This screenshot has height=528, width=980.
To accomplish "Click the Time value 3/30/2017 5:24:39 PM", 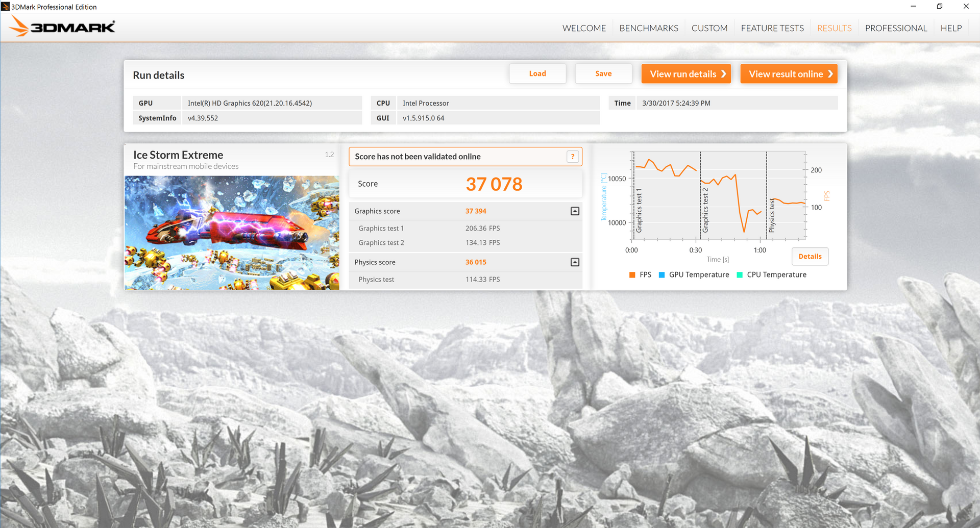I will 676,103.
